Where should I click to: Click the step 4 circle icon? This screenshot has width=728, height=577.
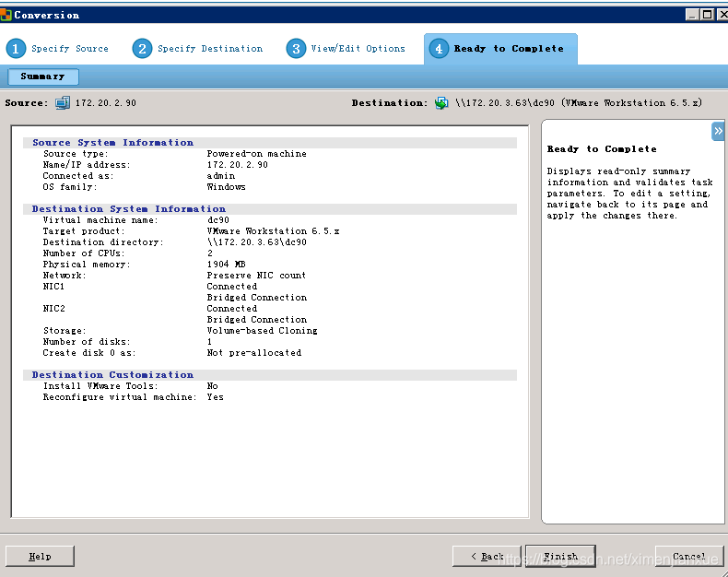[439, 48]
